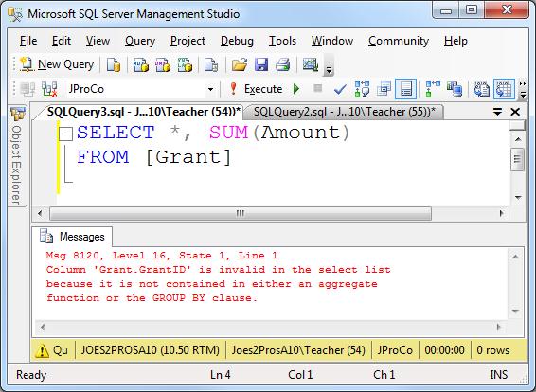Open the File menu
Image resolution: width=536 pixels, height=392 pixels.
point(28,41)
